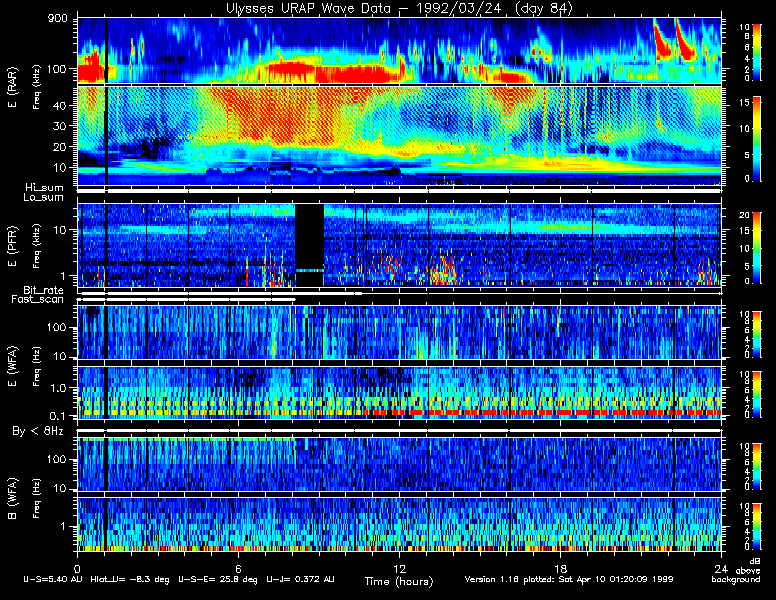Click the 'By < 8Hz' label
This screenshot has height=600, width=776.
38,431
